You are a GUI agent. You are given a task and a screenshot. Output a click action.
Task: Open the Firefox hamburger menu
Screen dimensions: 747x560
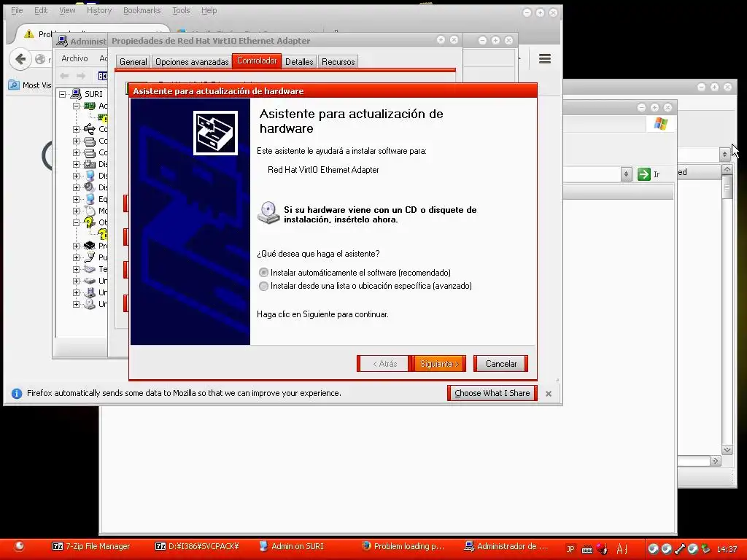click(x=544, y=58)
